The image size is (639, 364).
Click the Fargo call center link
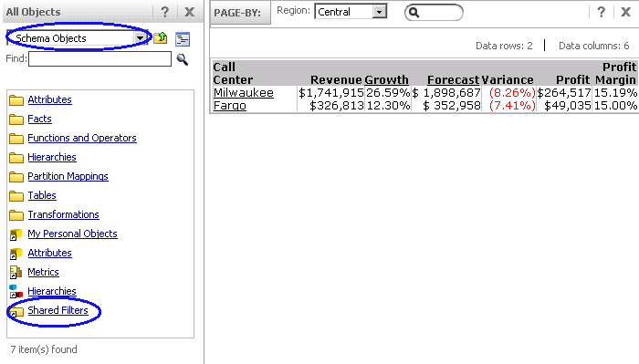229,106
